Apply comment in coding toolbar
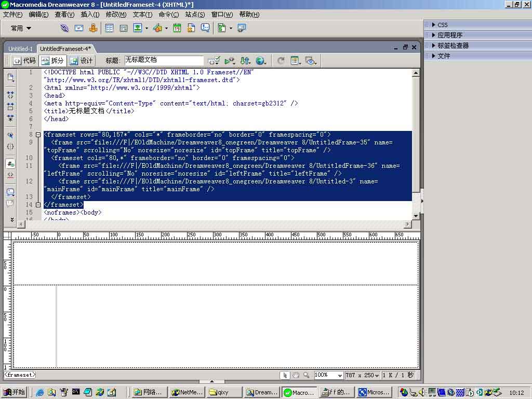Image resolution: width=532 pixels, height=399 pixels. tap(10, 192)
